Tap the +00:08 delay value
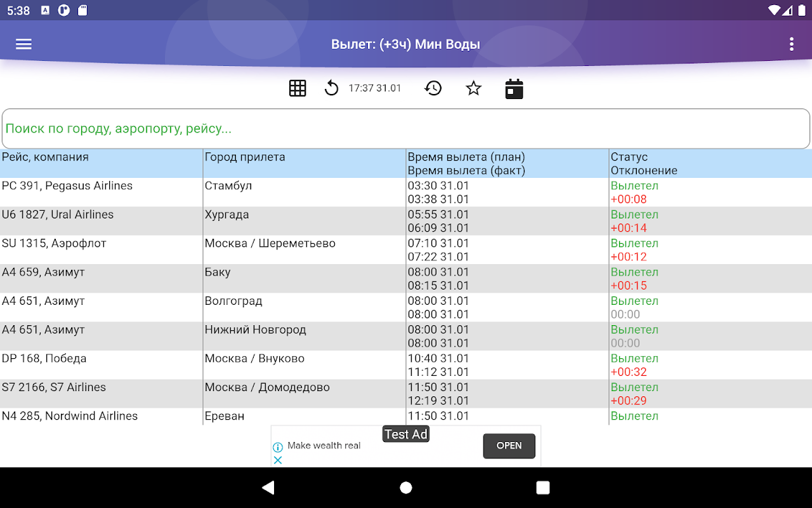The height and width of the screenshot is (508, 812). click(629, 199)
